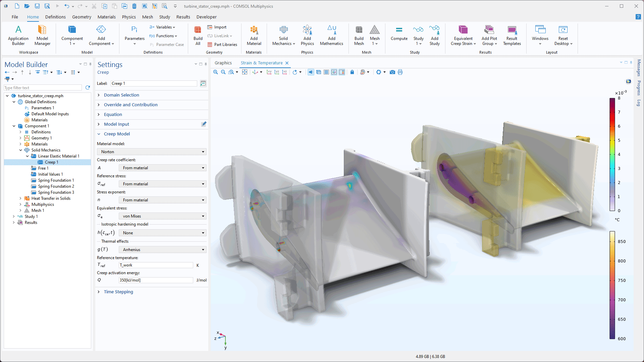
Task: Open the Equivalent stress von Mises dropdown
Action: click(x=163, y=216)
